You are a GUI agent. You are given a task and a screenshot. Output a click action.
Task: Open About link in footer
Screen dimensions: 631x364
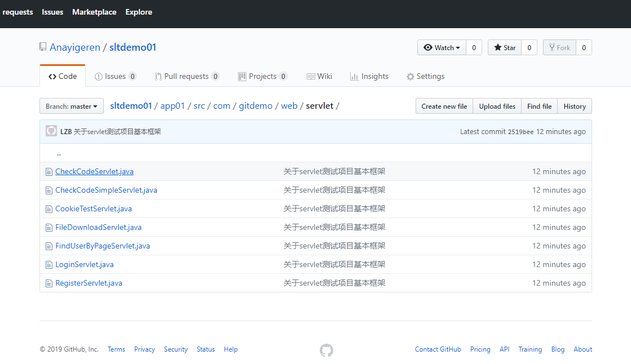click(583, 349)
